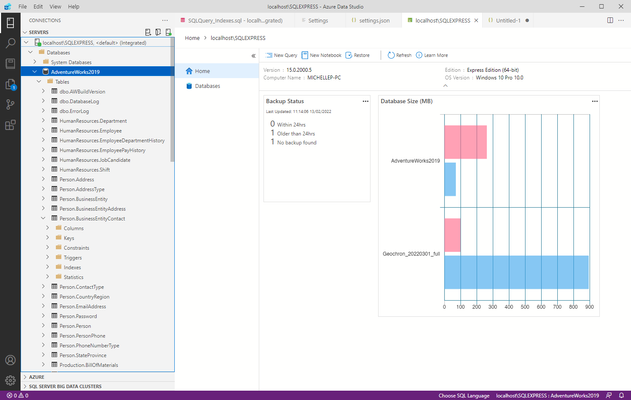Click errors and warnings count in status bar
Viewport: 631px width, 400px height.
click(17, 396)
